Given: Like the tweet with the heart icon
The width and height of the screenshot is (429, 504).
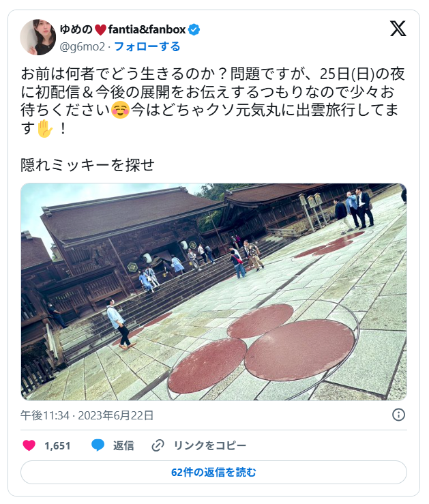Looking at the screenshot, I should tap(29, 445).
